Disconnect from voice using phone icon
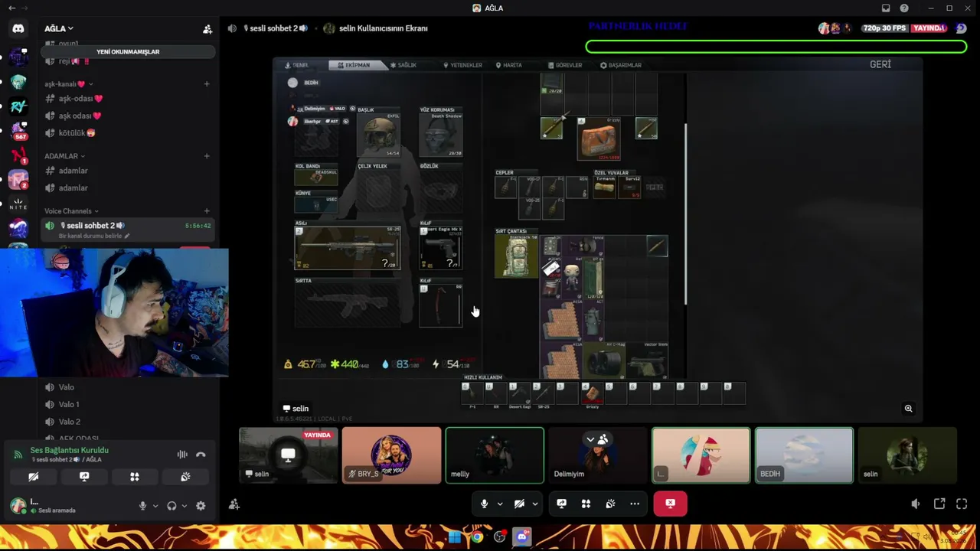Viewport: 980px width, 551px height. pyautogui.click(x=201, y=455)
